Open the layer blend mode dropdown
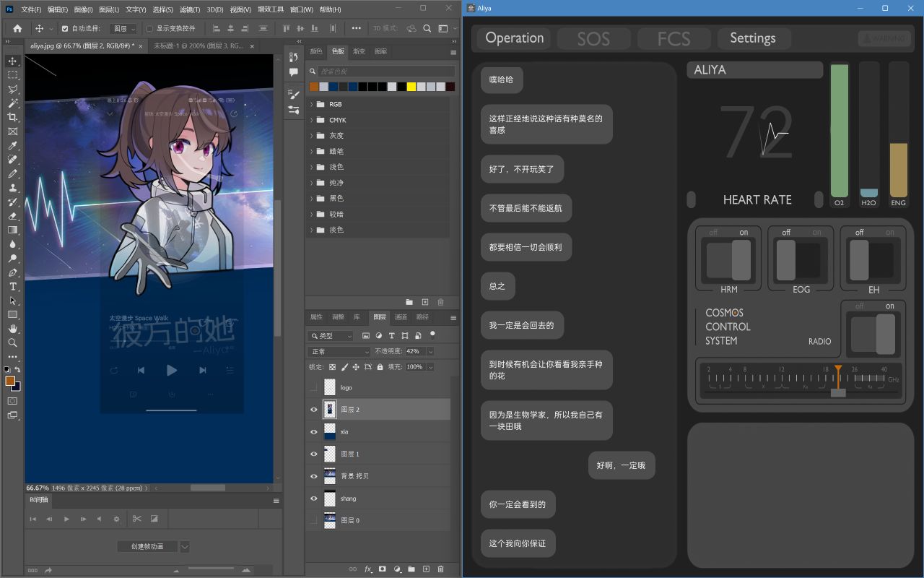924x578 pixels. [x=339, y=351]
